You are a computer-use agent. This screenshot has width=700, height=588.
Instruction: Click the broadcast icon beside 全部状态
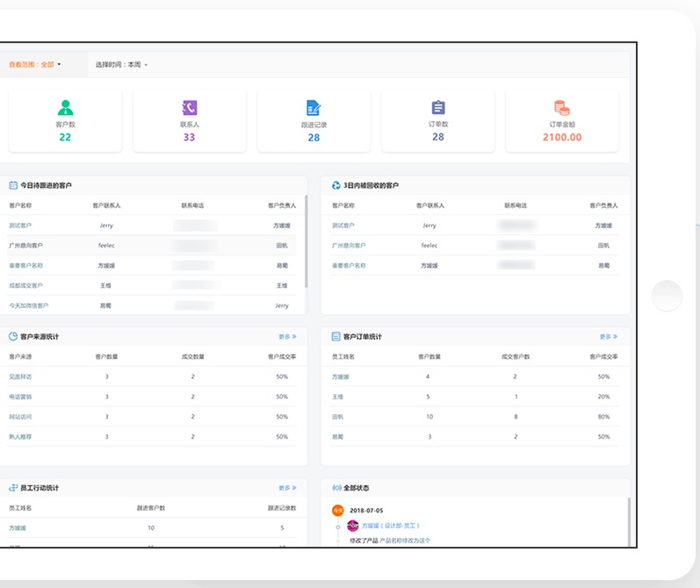(337, 488)
